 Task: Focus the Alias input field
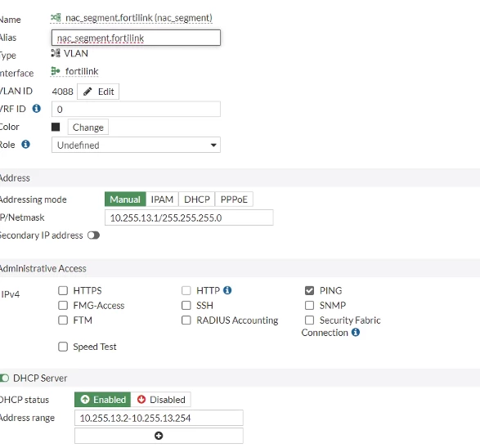tap(136, 38)
